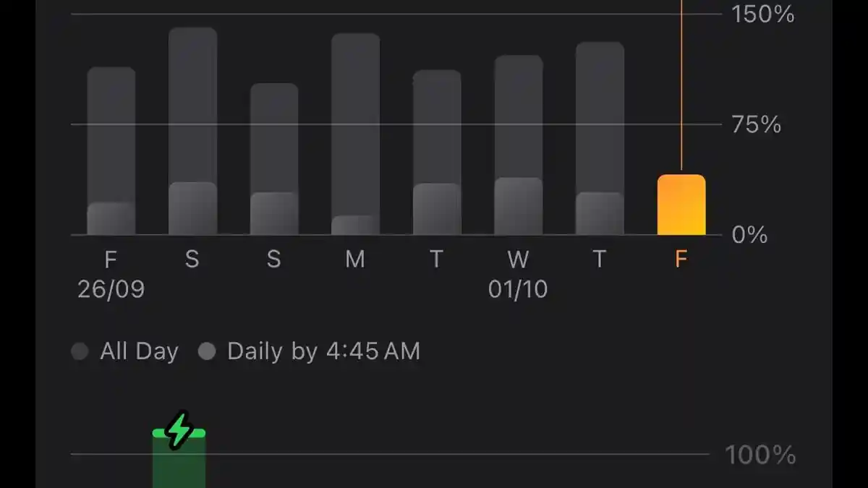Select the first Saturday usage bar
The height and width of the screenshot is (488, 868).
(192, 132)
